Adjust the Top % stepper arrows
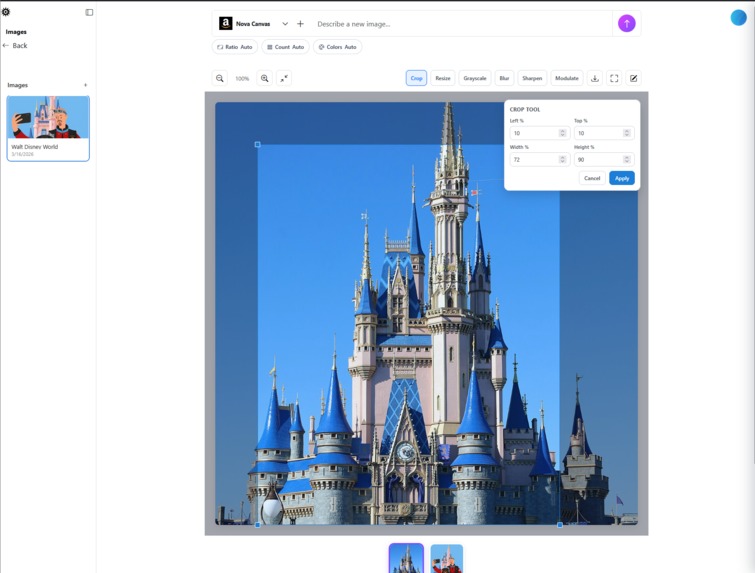Image resolution: width=755 pixels, height=573 pixels. pos(626,133)
